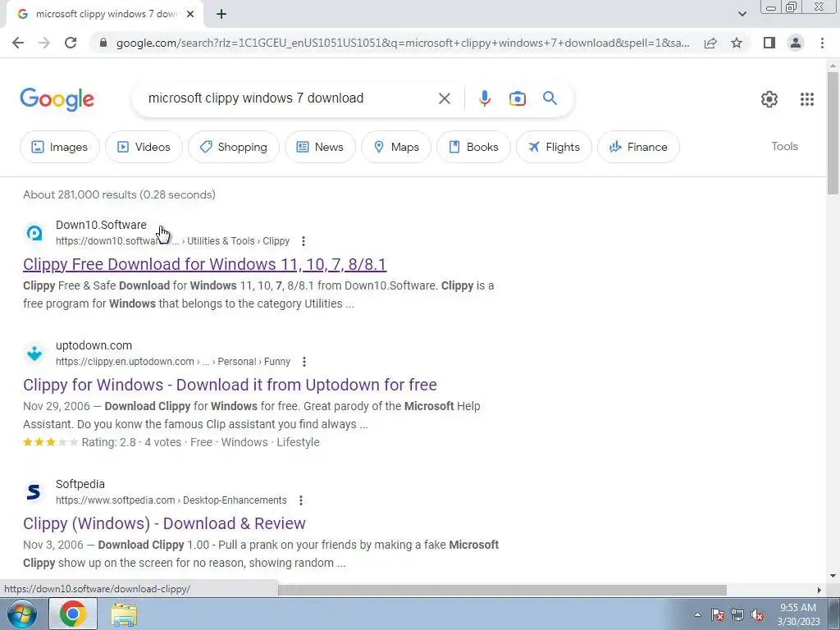Open options menu for uptodown.com result
The image size is (840, 630).
point(304,362)
